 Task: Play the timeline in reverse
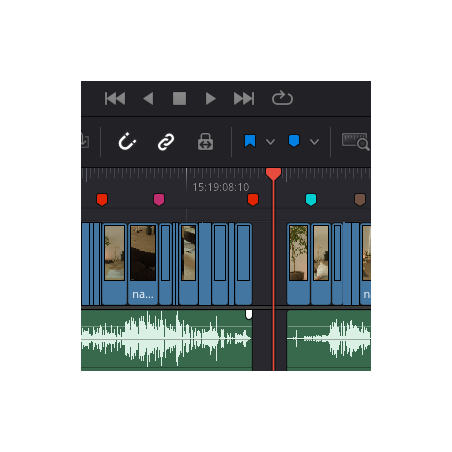pyautogui.click(x=148, y=99)
